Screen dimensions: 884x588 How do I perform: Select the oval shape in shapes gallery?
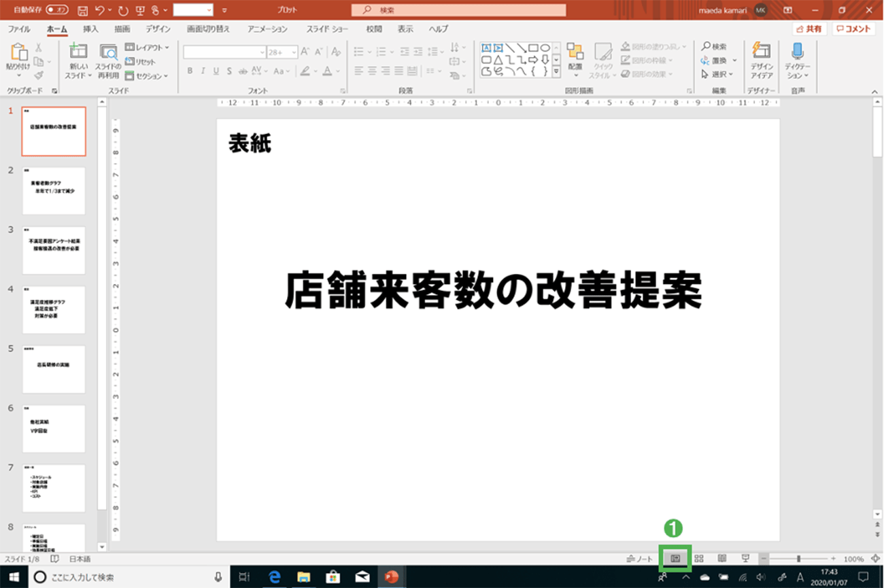coord(545,48)
